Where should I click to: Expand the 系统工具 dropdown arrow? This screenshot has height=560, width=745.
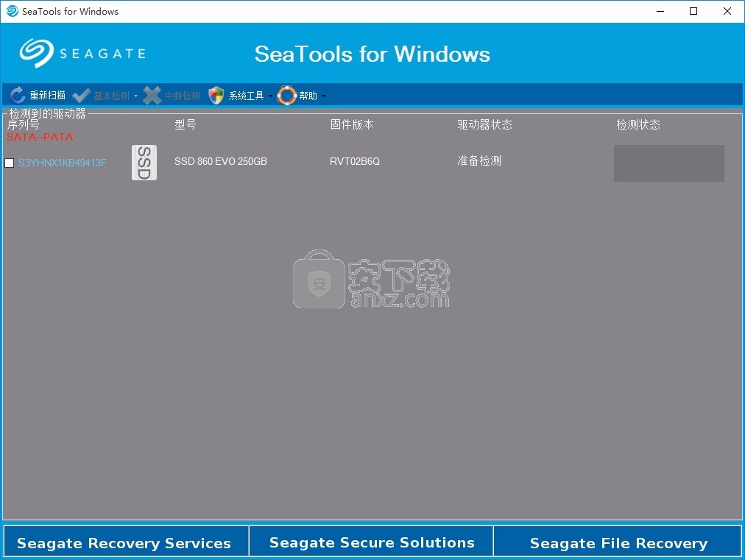tap(270, 96)
